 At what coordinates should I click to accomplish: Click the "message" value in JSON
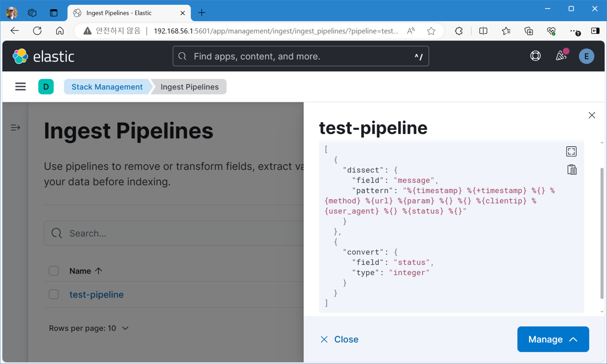(x=413, y=180)
